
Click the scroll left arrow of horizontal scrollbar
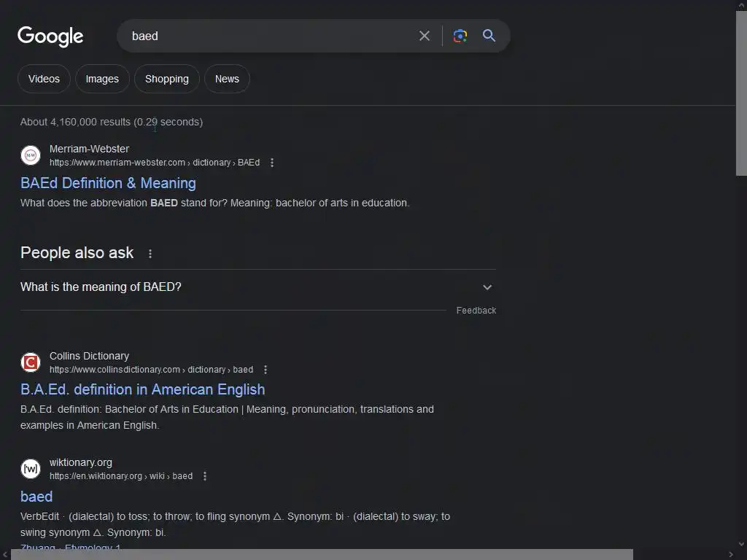[5, 555]
